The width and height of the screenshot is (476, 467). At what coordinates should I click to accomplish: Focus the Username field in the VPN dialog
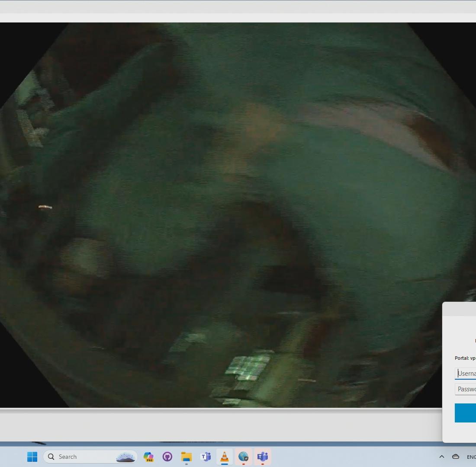465,373
